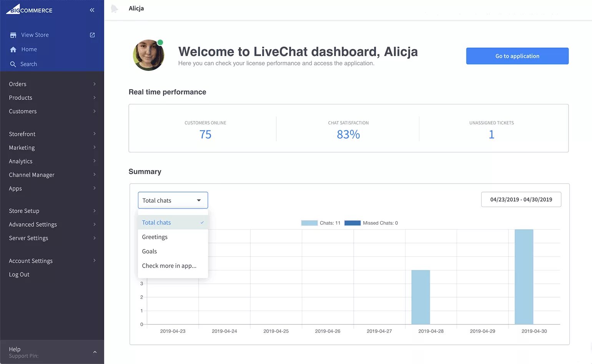The image size is (592, 364).
Task: Click the dark blue Missed Chats legend swatch
Action: click(353, 223)
